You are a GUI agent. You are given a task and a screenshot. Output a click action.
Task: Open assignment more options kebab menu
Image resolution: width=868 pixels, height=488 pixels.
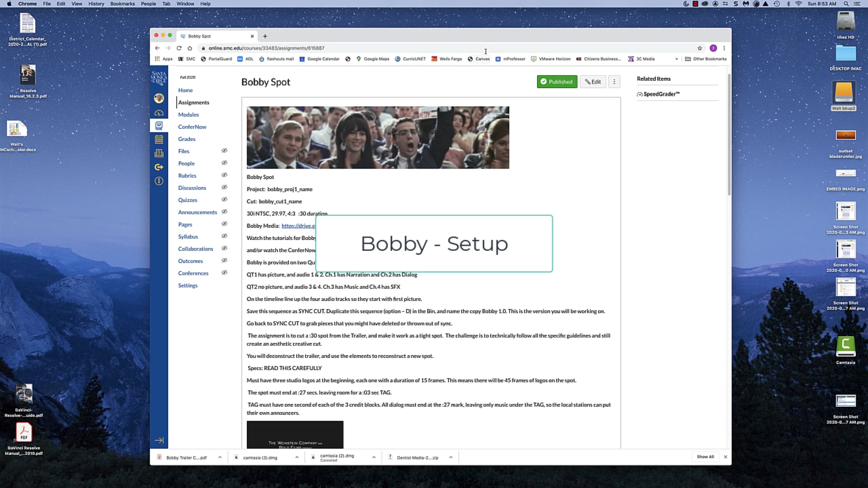(x=614, y=82)
